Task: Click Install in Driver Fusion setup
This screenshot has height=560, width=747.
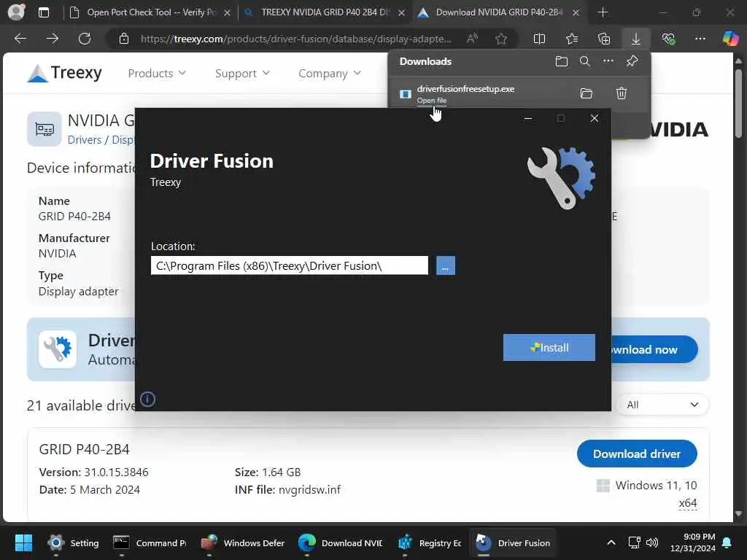Action: point(549,348)
